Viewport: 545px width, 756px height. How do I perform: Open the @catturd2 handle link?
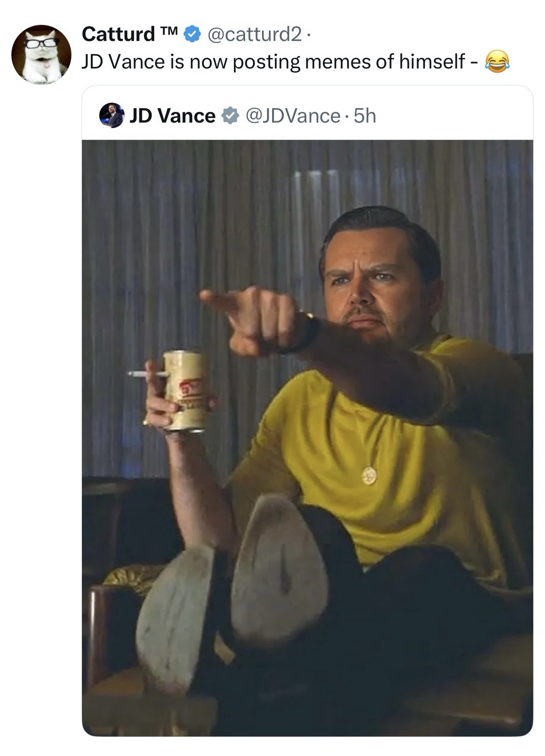(253, 34)
